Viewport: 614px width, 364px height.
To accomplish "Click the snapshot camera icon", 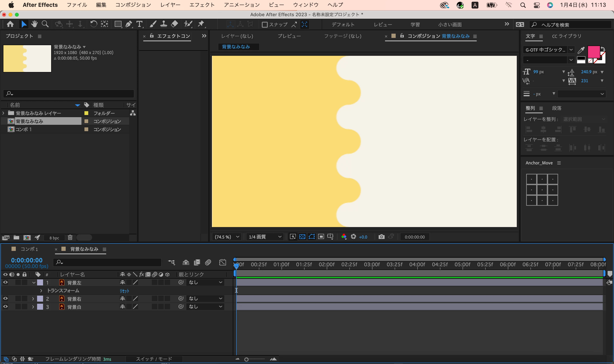I will [x=381, y=237].
